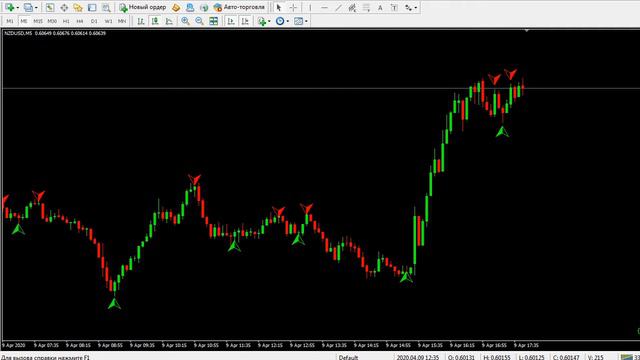Select the D1 timeframe

pyautogui.click(x=94, y=21)
